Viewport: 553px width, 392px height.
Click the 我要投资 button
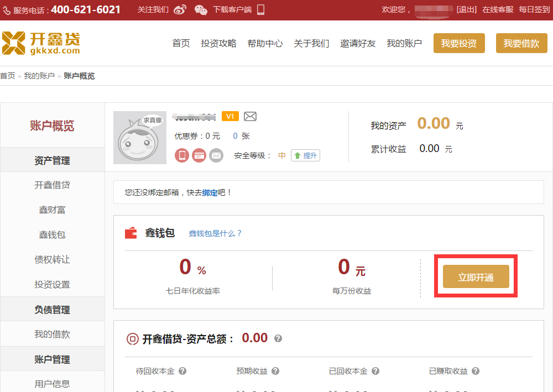[459, 43]
